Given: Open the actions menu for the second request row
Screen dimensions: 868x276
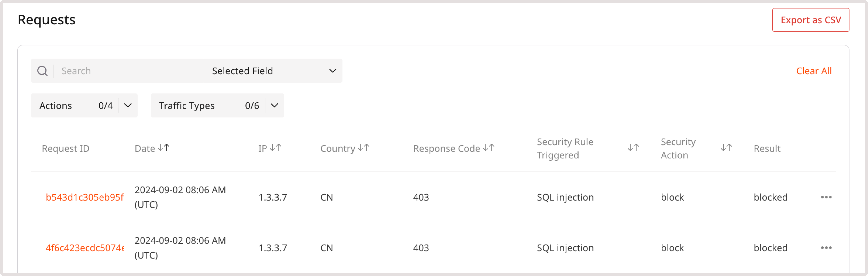Looking at the screenshot, I should click(x=826, y=248).
